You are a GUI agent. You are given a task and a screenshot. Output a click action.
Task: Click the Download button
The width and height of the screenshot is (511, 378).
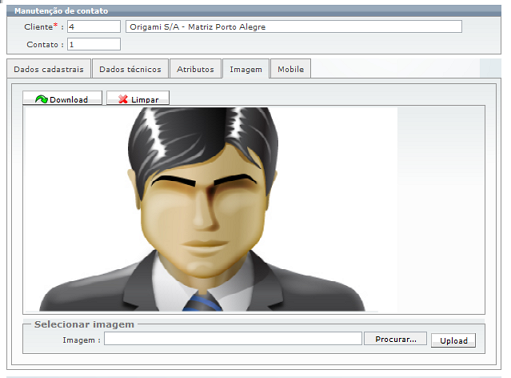(x=62, y=98)
